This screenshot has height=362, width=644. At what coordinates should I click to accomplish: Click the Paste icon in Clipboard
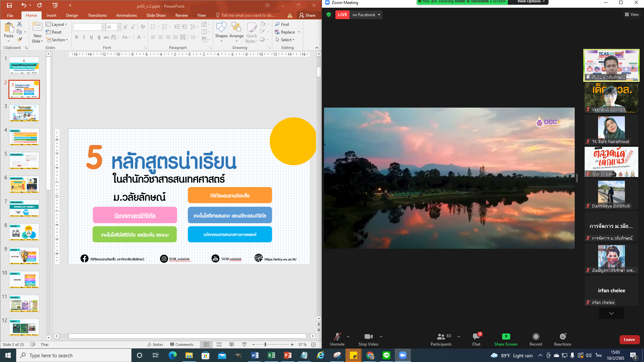[9, 27]
